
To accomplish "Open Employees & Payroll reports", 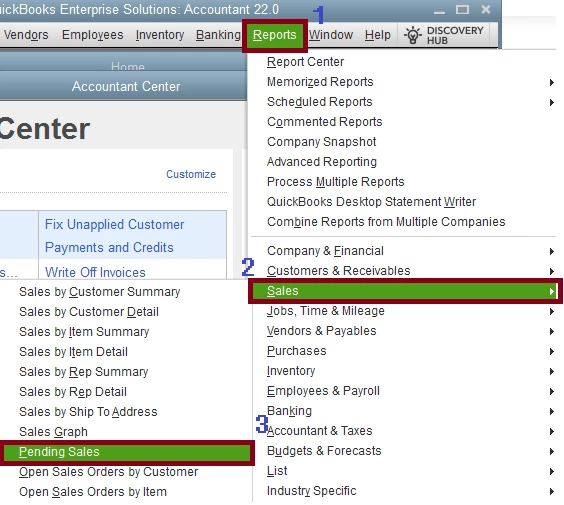I will point(323,391).
